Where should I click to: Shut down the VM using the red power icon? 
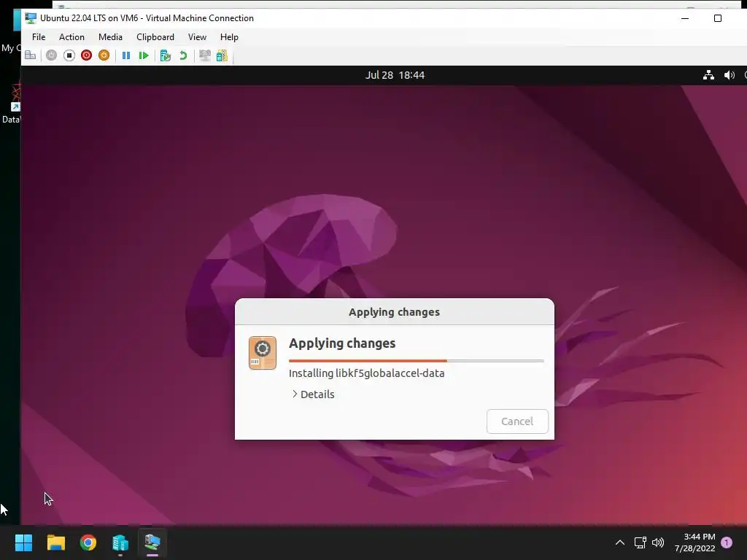tap(86, 55)
